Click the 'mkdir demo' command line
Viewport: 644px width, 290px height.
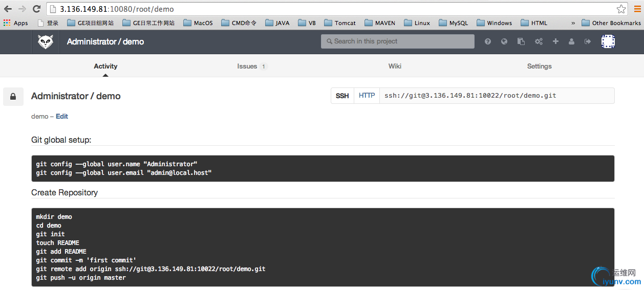tap(54, 217)
